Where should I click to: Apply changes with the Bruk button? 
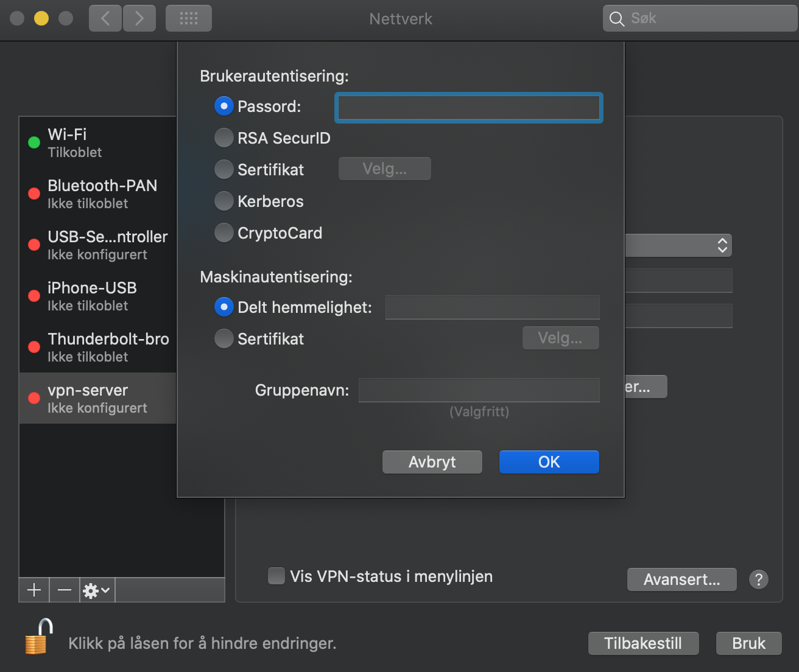point(748,643)
